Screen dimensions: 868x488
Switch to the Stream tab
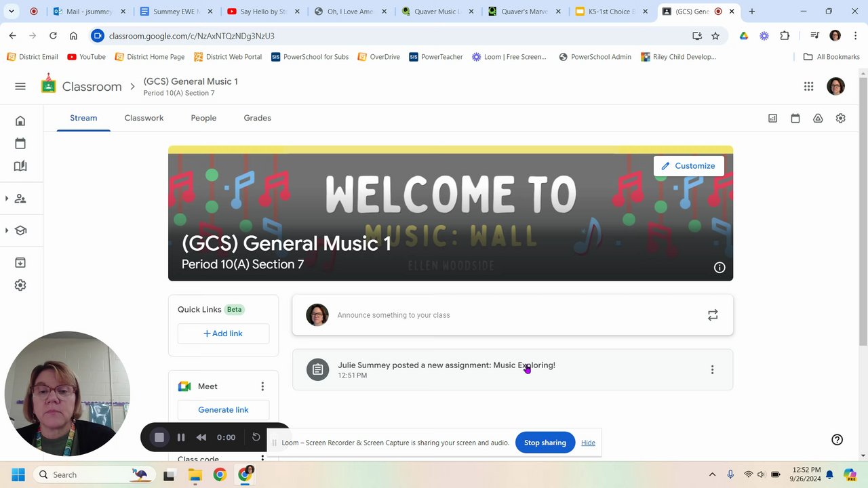[x=83, y=118]
